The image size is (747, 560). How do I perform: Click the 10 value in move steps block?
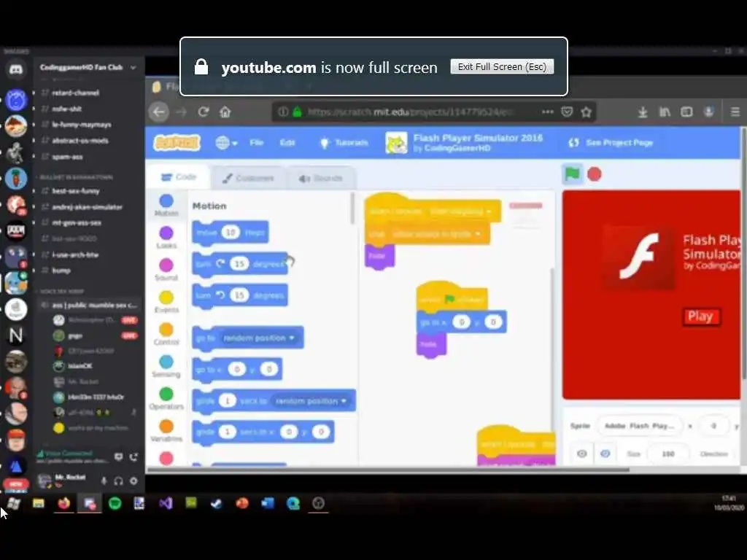pos(231,233)
